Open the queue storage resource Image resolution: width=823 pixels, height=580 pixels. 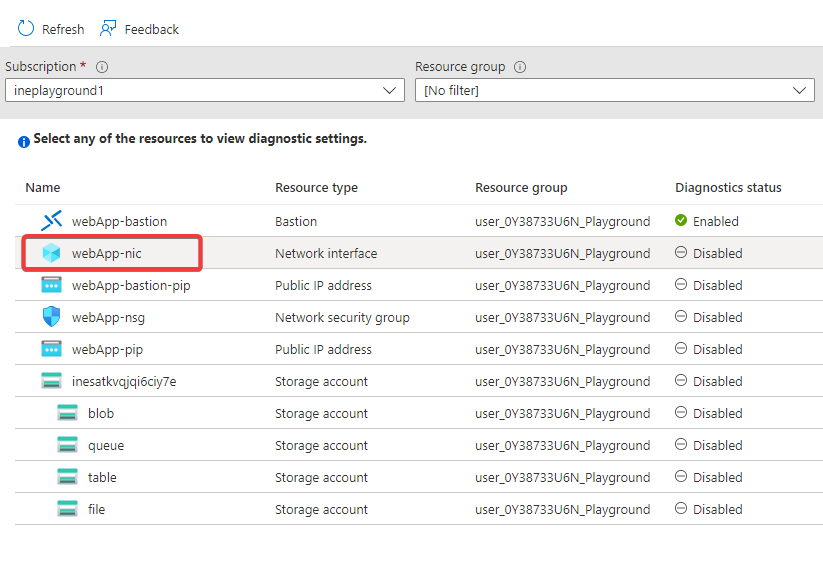coord(106,445)
